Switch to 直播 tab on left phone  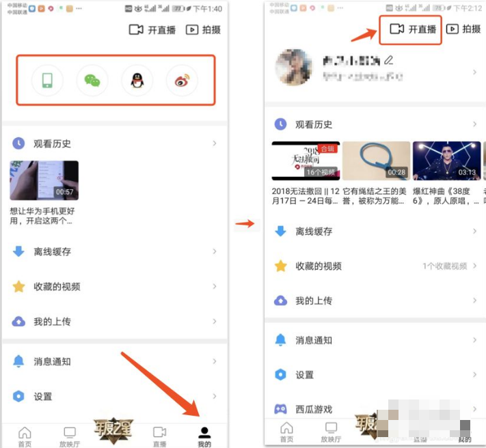[x=159, y=436]
